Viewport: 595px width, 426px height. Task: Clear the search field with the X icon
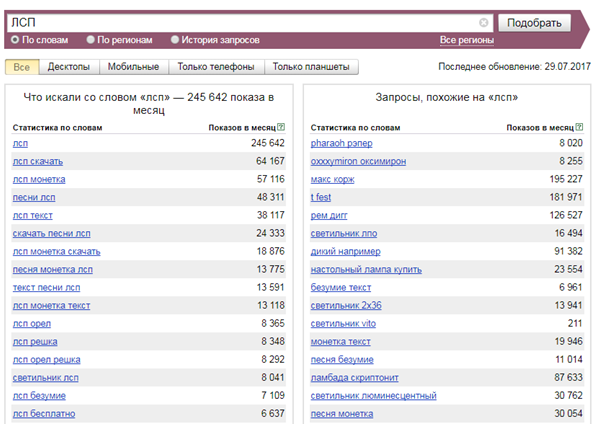(x=483, y=23)
